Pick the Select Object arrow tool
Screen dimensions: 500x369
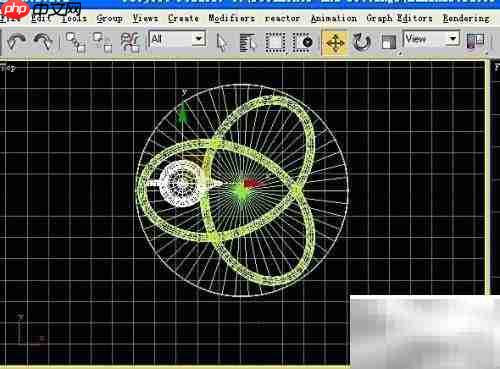click(222, 43)
